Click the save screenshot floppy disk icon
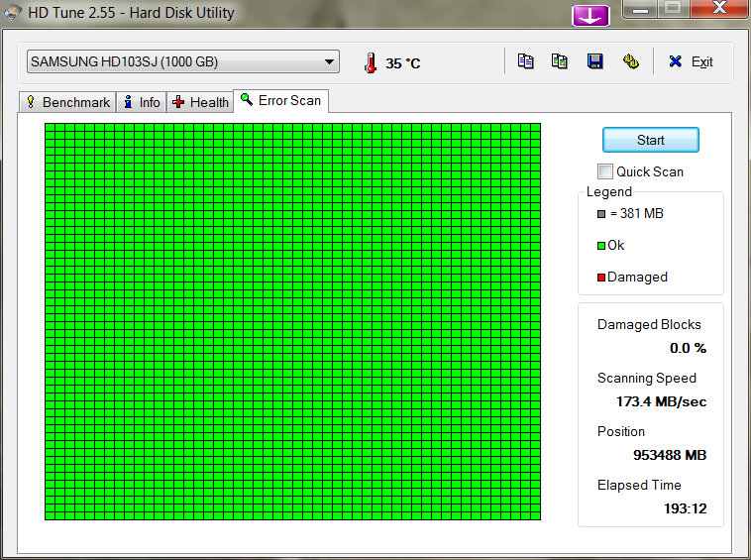 tap(594, 61)
